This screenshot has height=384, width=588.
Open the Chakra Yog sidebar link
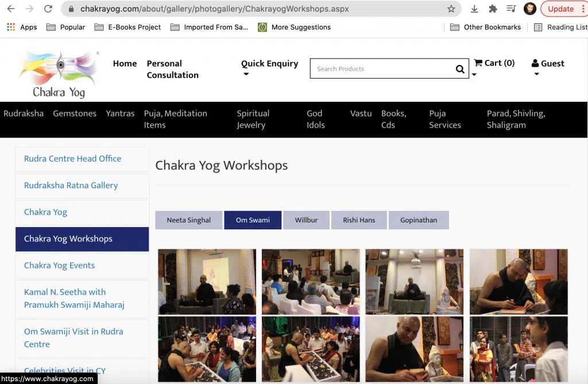click(x=82, y=212)
